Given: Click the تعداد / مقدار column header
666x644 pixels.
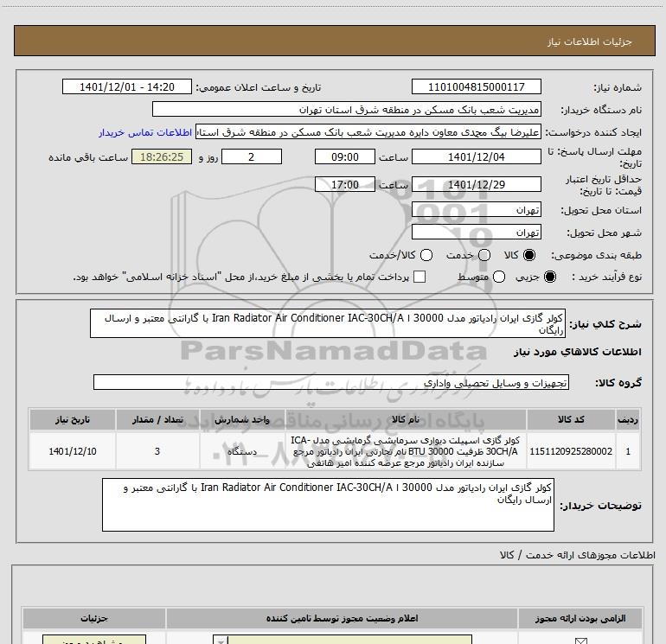Looking at the screenshot, I should tap(157, 419).
